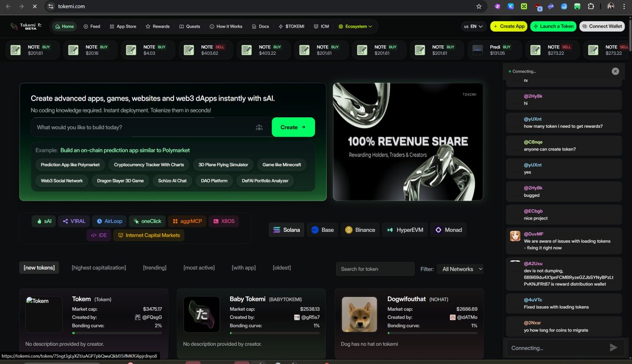Go back using the browser back arrow
Image resolution: width=632 pixels, height=364 pixels.
8,6
